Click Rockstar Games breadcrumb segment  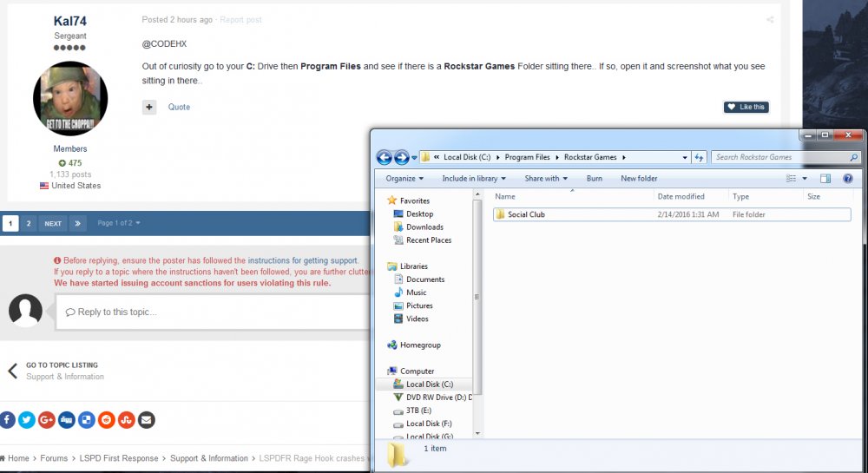coord(590,157)
